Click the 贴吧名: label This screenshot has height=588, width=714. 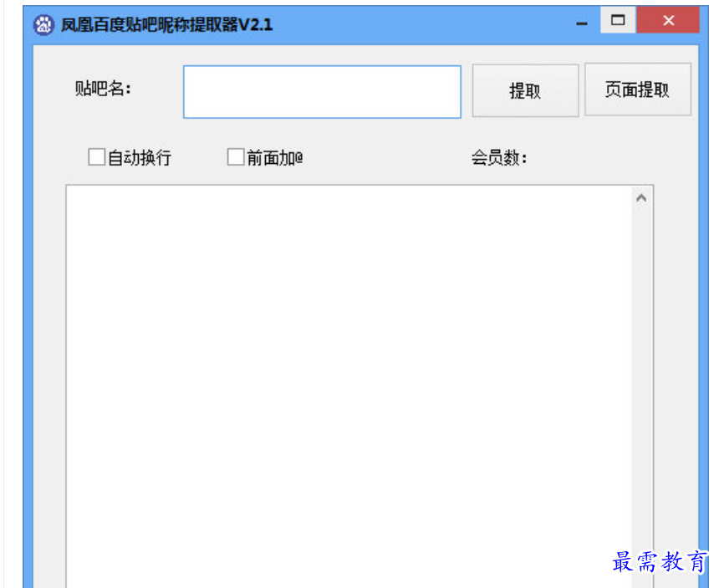click(x=103, y=89)
